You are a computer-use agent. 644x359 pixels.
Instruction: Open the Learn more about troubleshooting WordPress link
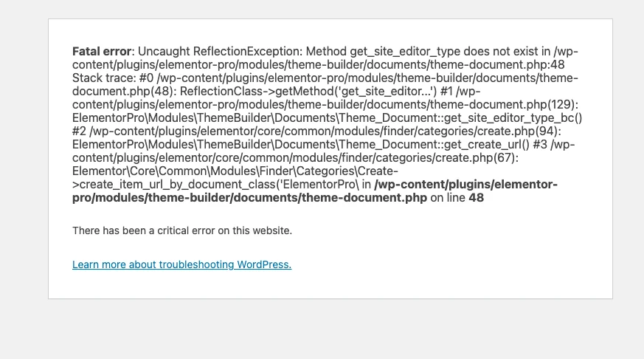click(x=182, y=264)
